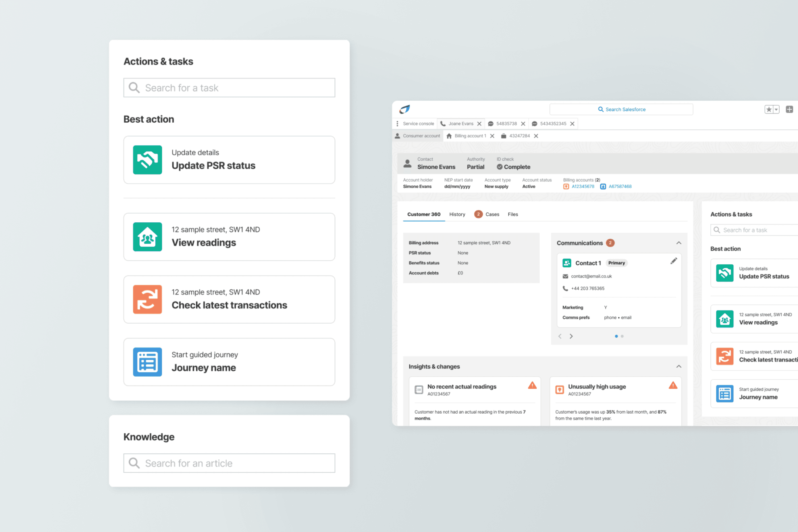Click the green View readings house icon

[x=147, y=237]
